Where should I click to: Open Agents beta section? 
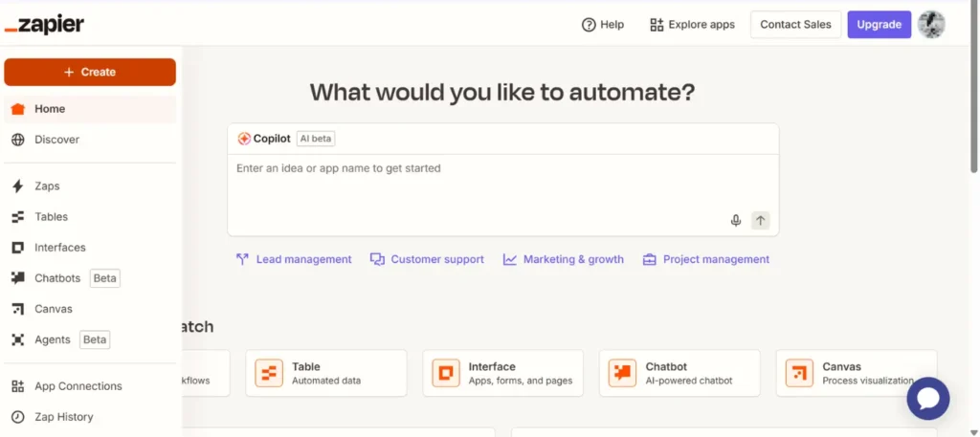[53, 339]
